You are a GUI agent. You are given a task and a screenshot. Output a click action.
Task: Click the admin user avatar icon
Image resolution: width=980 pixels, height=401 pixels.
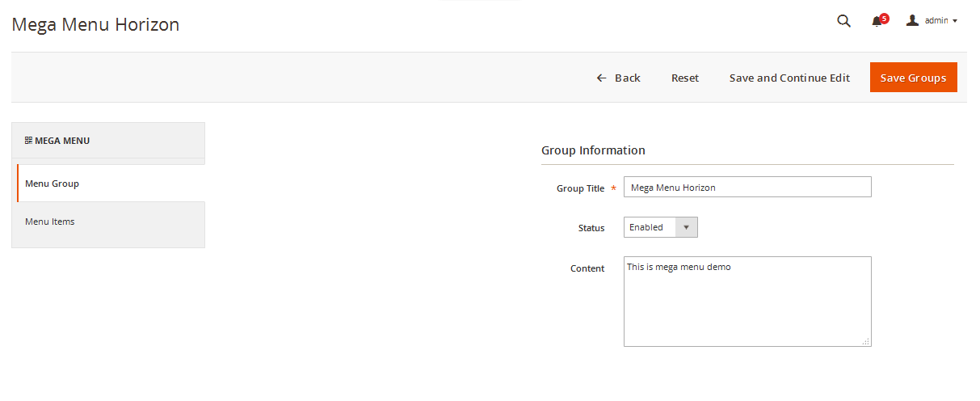pos(913,20)
